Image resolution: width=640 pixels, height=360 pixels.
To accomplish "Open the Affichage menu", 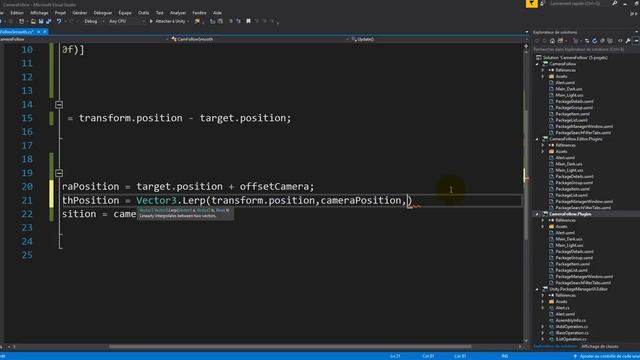I will 39,13.
